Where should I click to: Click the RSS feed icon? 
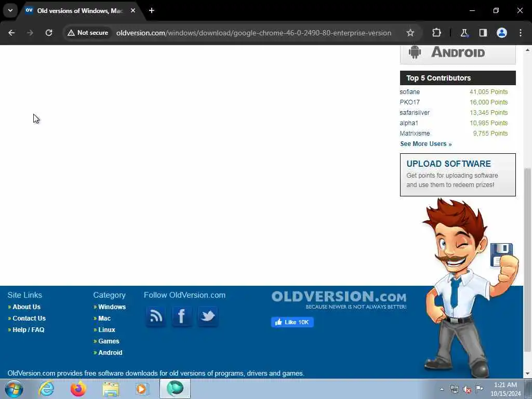[x=156, y=316]
